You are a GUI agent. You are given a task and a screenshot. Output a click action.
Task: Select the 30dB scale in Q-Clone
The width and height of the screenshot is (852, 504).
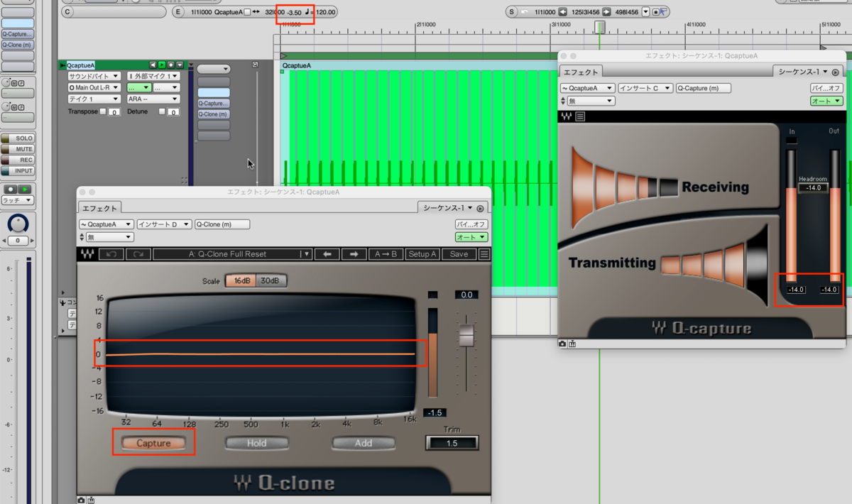[x=270, y=281]
